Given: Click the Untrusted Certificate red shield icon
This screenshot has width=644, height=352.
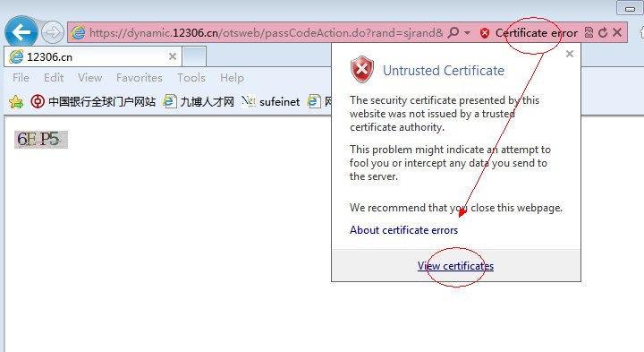Looking at the screenshot, I should 362,70.
